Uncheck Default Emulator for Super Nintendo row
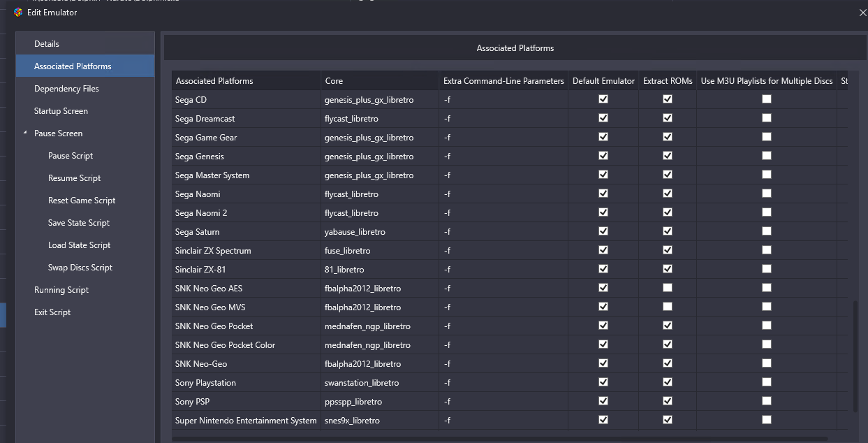 [603, 420]
